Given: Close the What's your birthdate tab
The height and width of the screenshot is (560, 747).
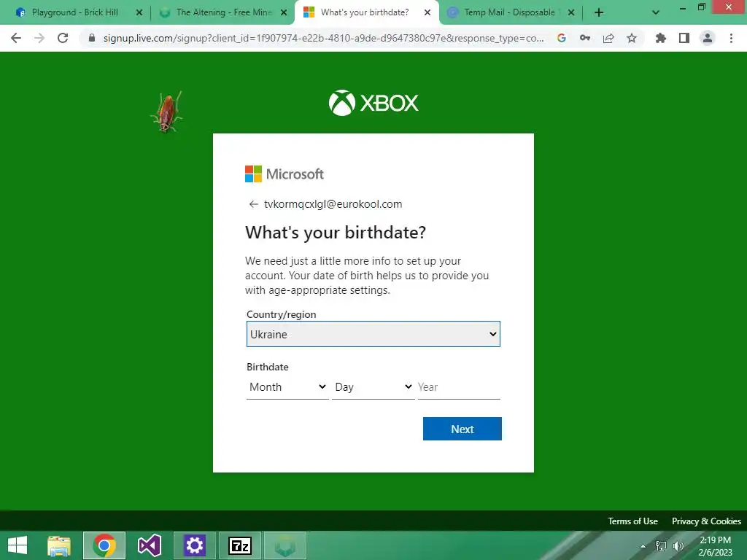Looking at the screenshot, I should (x=427, y=13).
